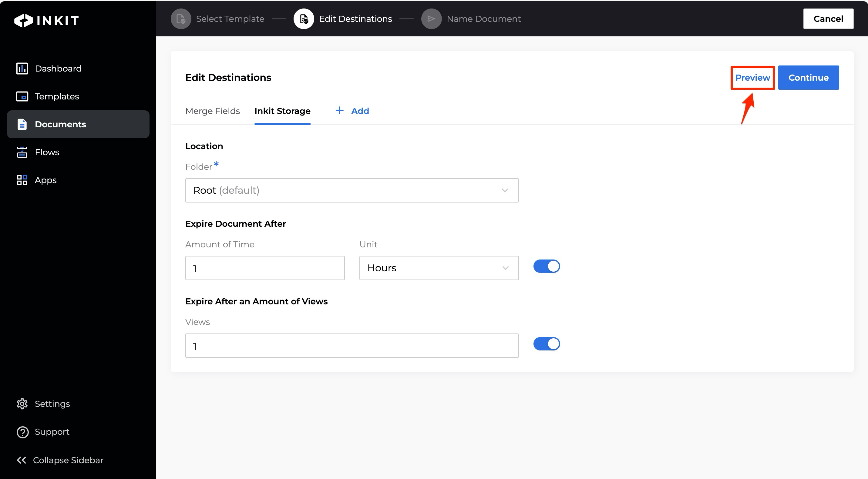Click the Name Document step icon
This screenshot has width=868, height=479.
(x=431, y=19)
